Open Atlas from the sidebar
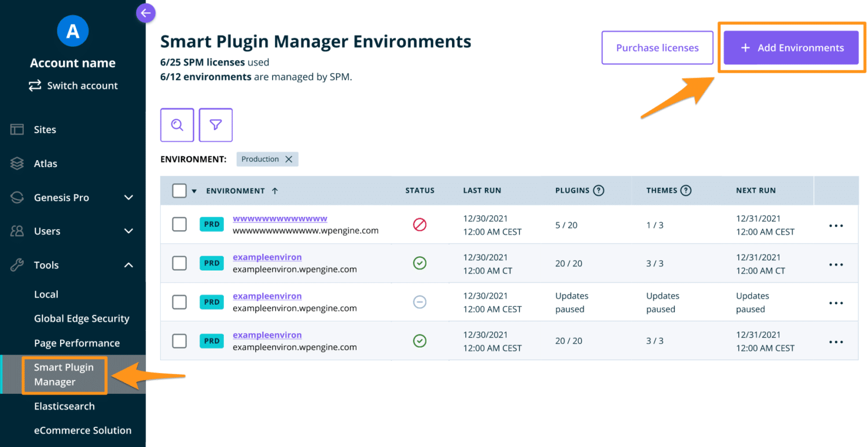The width and height of the screenshot is (868, 447). [x=16, y=163]
